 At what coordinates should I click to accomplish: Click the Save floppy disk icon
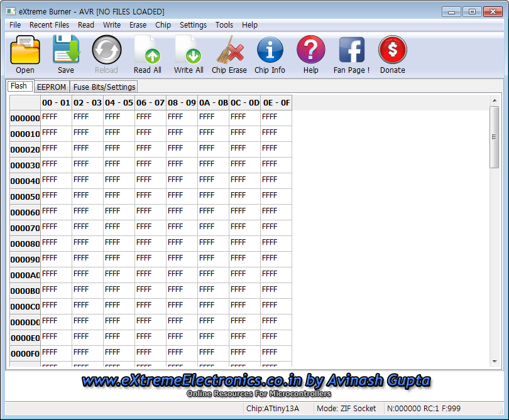66,50
